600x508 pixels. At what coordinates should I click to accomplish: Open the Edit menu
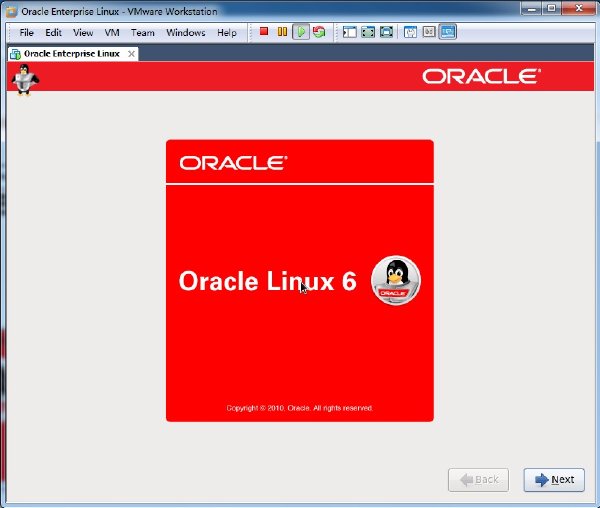53,33
